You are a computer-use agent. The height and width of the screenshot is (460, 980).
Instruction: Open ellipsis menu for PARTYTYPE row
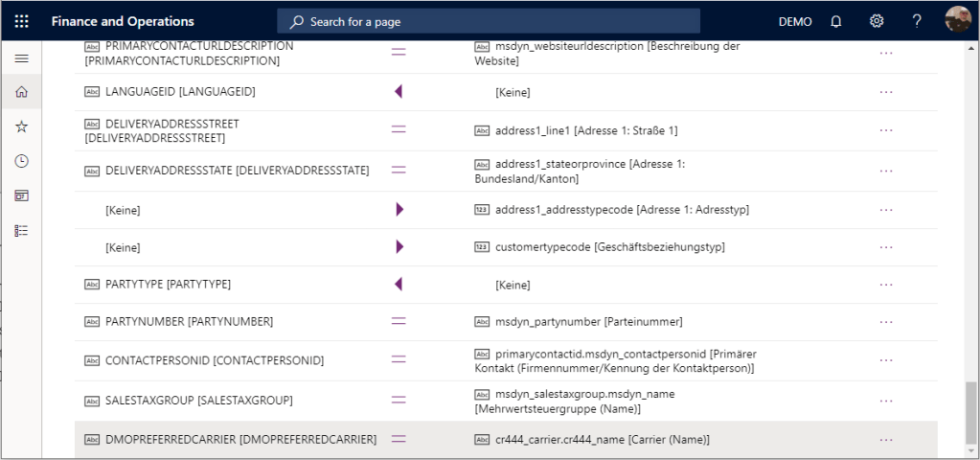(885, 285)
